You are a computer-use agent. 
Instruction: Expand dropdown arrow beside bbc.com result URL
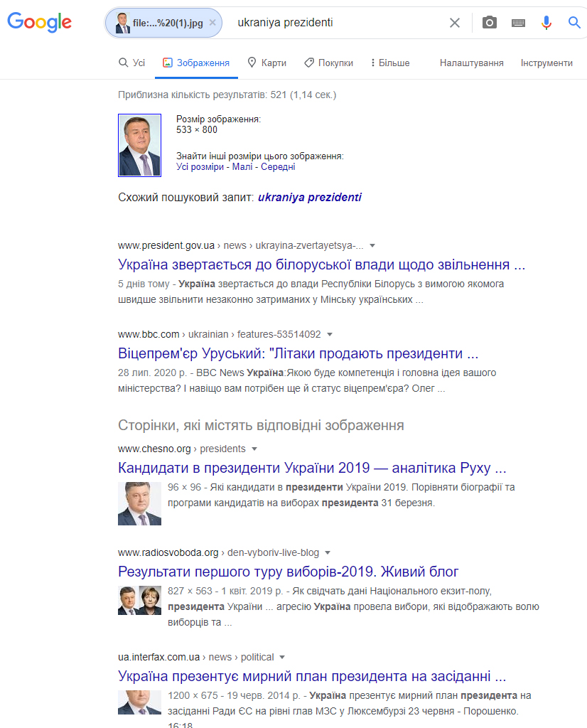[330, 334]
